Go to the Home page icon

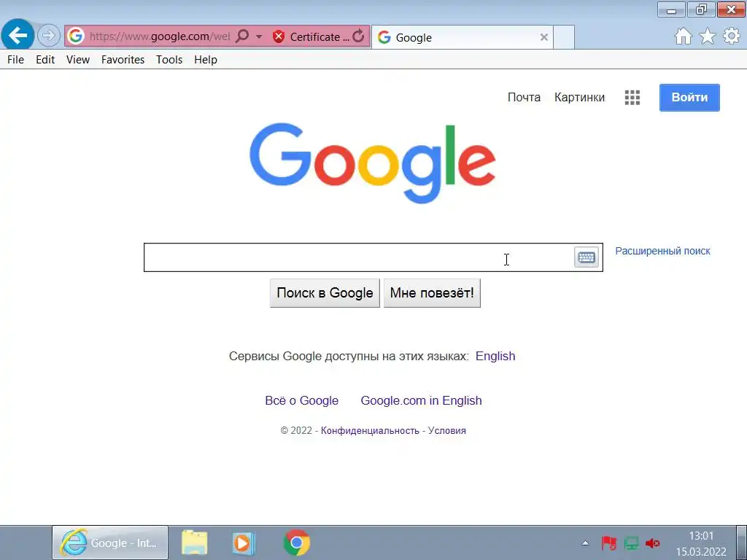click(683, 36)
